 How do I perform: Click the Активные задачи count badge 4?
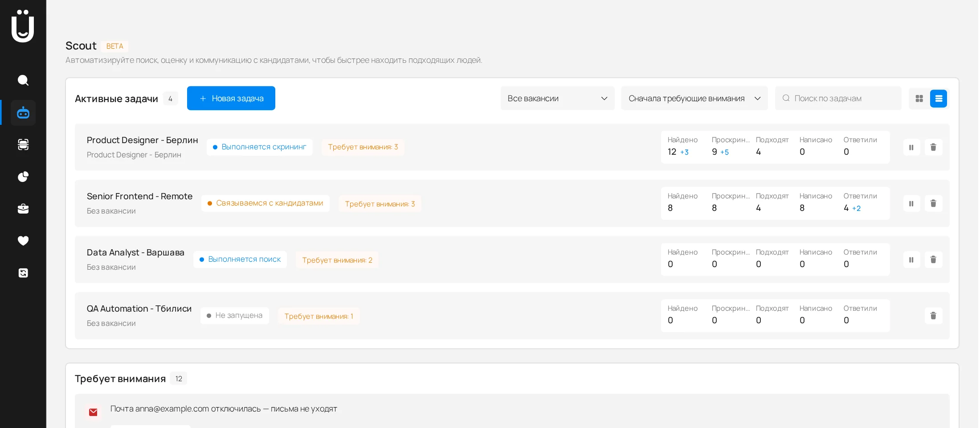pos(170,99)
